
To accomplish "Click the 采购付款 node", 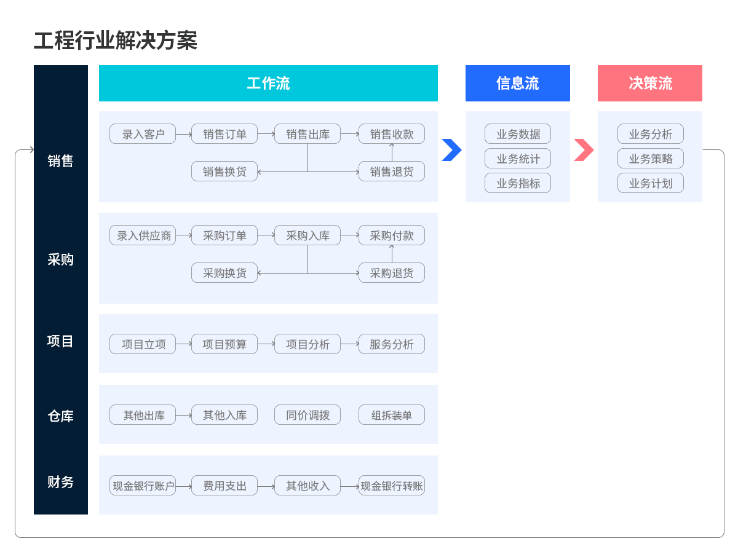I will pos(392,235).
